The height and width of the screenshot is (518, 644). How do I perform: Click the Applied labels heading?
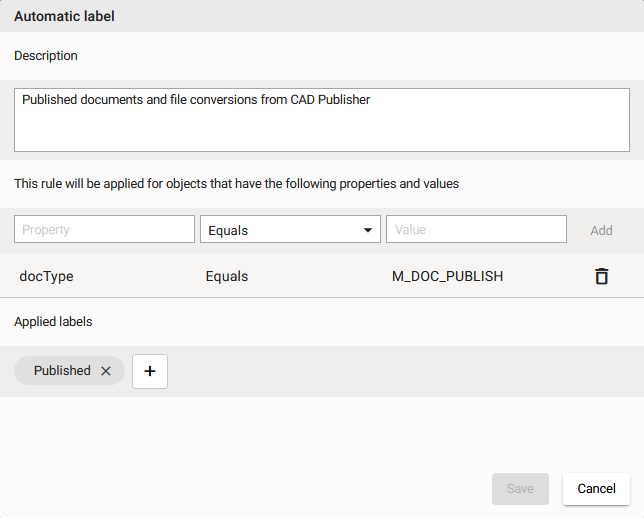[x=53, y=322]
